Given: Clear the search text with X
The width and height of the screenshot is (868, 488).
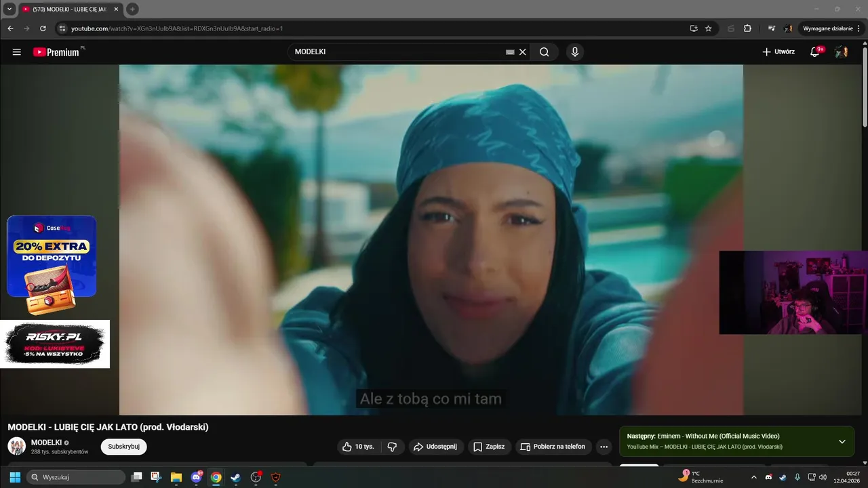Looking at the screenshot, I should tap(523, 52).
